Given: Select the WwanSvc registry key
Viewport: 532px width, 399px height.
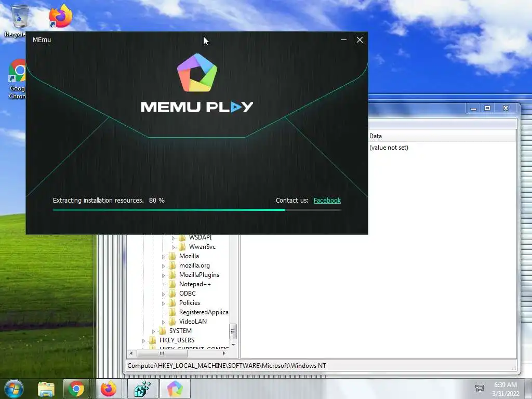Looking at the screenshot, I should 202,247.
